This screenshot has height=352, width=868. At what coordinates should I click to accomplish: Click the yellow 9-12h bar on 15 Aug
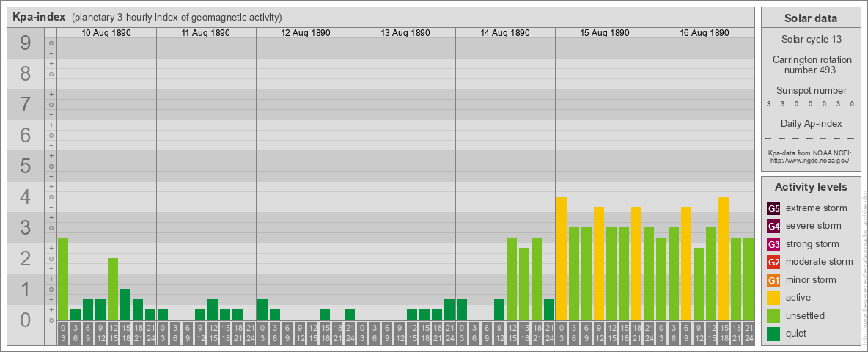pyautogui.click(x=599, y=263)
